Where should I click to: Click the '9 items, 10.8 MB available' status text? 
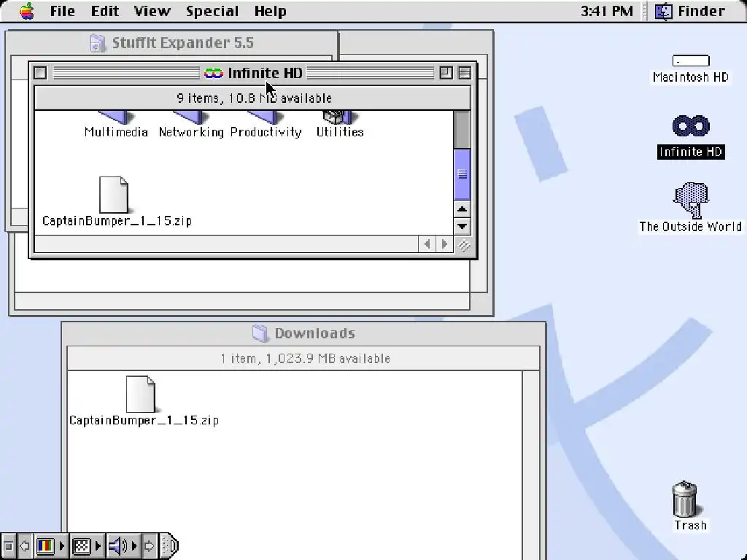[255, 98]
